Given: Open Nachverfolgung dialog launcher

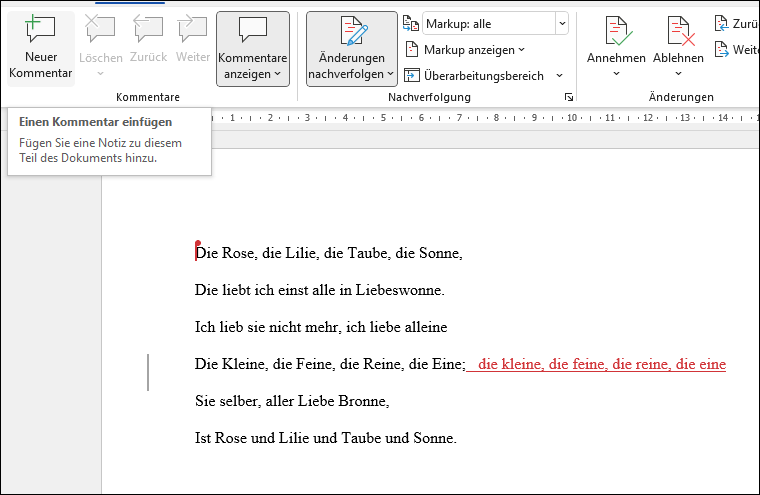Looking at the screenshot, I should (569, 97).
